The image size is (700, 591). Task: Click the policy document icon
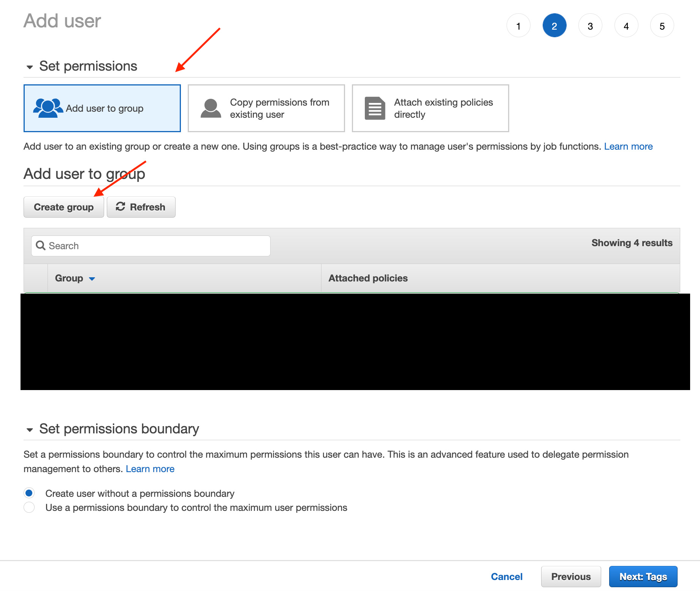(375, 108)
